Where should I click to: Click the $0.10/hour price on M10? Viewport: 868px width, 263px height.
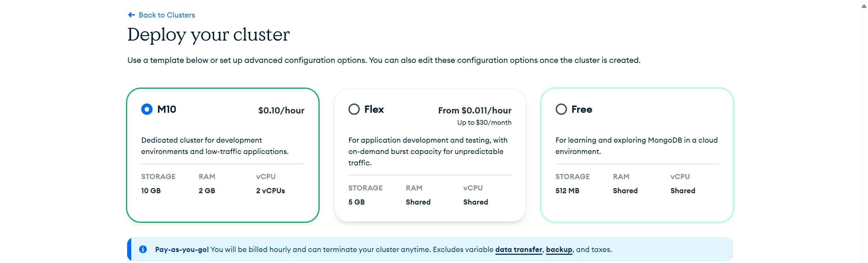pyautogui.click(x=281, y=110)
